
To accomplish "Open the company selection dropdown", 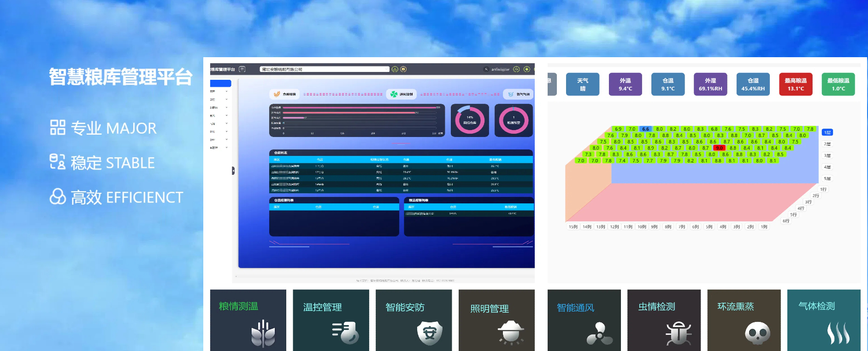I will click(325, 69).
